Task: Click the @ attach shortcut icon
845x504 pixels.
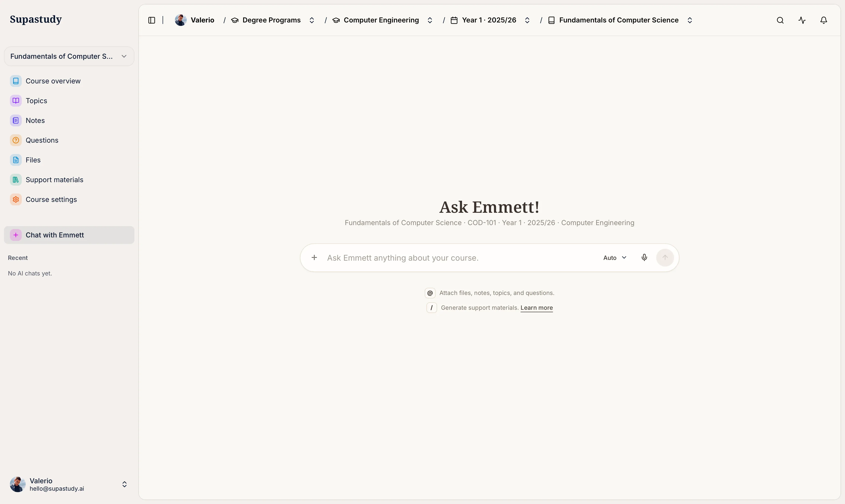Action: 430,293
